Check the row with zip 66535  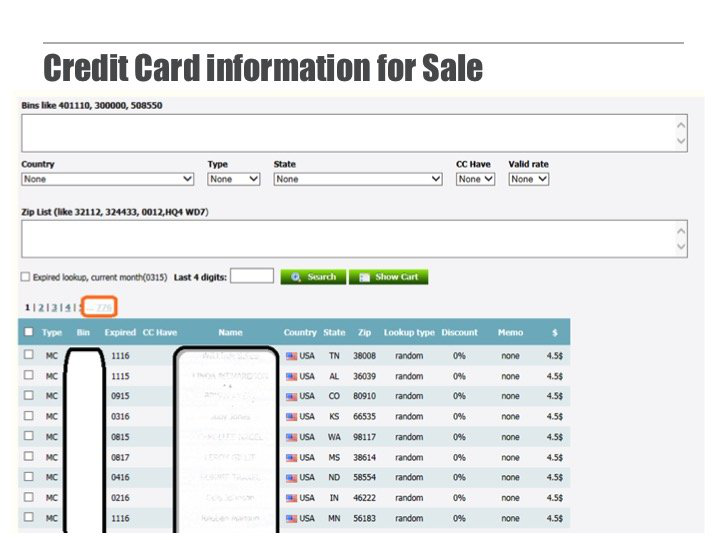coord(28,416)
